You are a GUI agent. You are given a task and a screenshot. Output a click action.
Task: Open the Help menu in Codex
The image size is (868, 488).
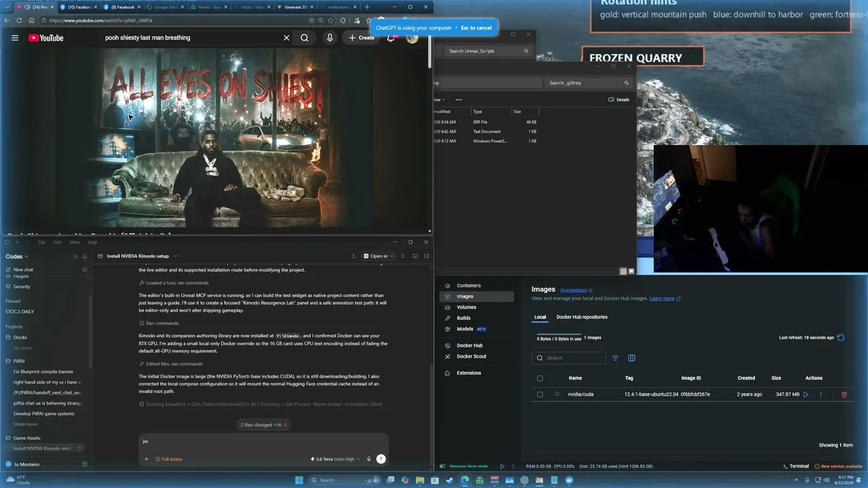(93, 242)
